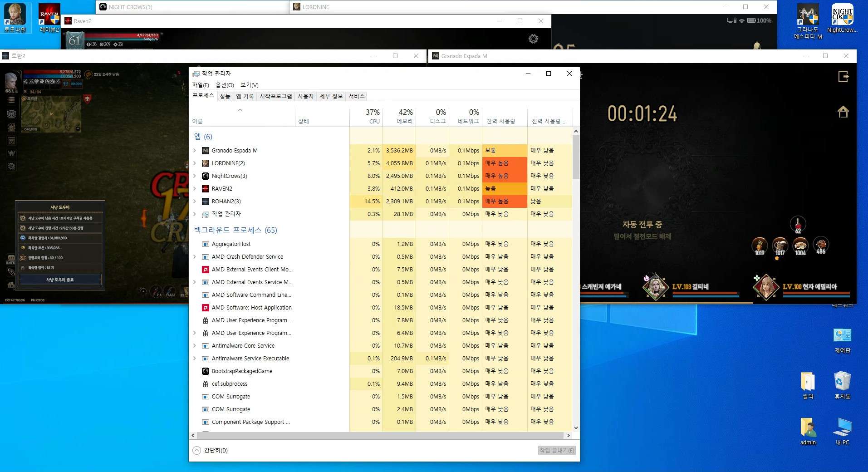The width and height of the screenshot is (868, 472).
Task: Click the home icon in Granado Espada M
Action: coord(843,112)
